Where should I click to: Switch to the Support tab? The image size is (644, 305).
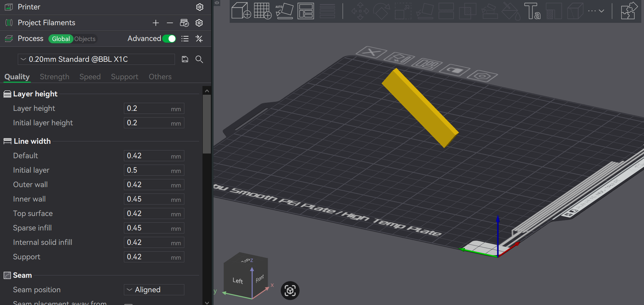(x=125, y=77)
